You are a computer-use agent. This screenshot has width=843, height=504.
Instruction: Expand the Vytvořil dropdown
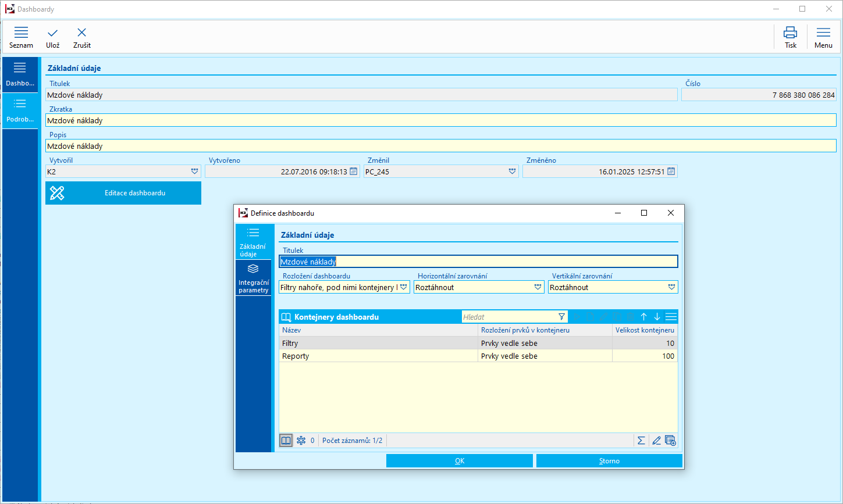194,171
